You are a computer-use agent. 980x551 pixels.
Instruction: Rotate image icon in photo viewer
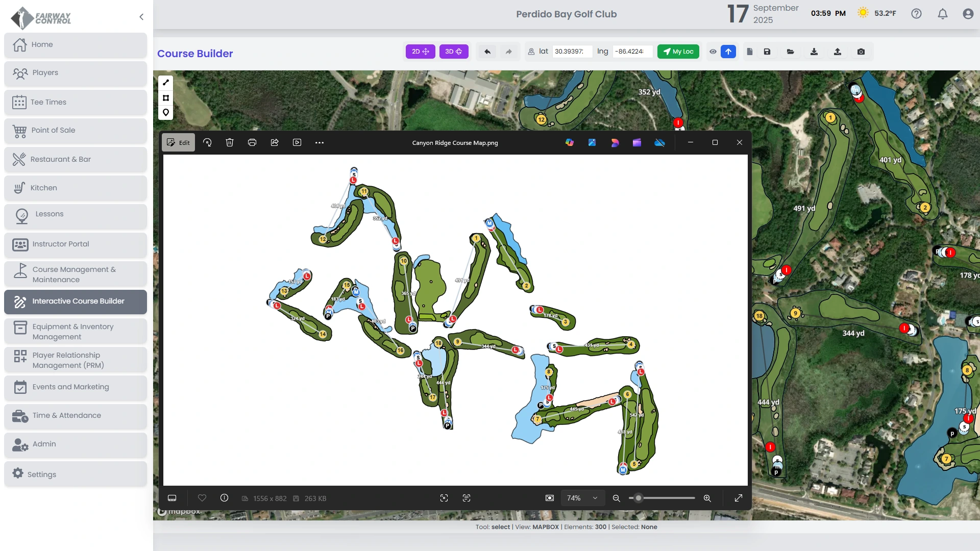(207, 143)
